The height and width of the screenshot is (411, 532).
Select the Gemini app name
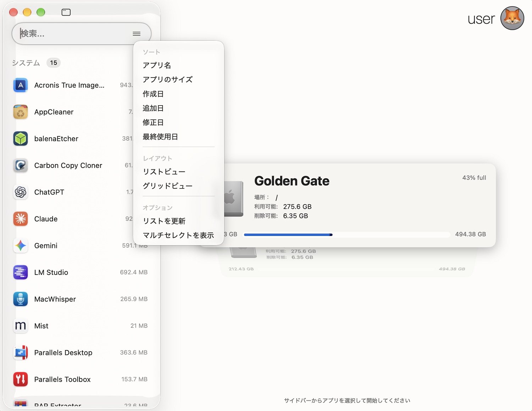click(x=46, y=246)
